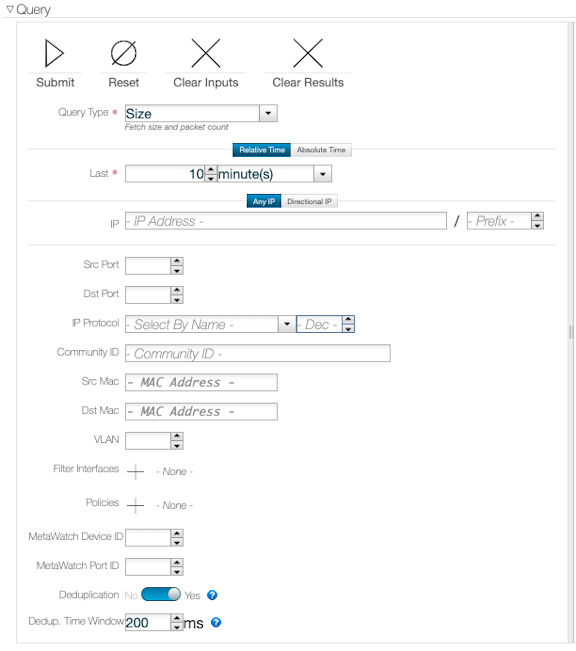Click the Clear Results X icon
The width and height of the screenshot is (576, 651).
click(308, 53)
